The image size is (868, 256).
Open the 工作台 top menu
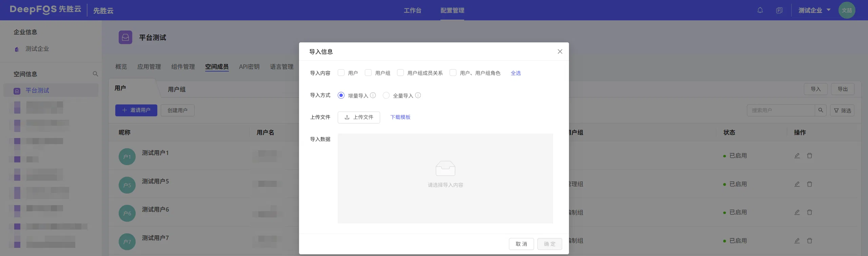pos(412,10)
